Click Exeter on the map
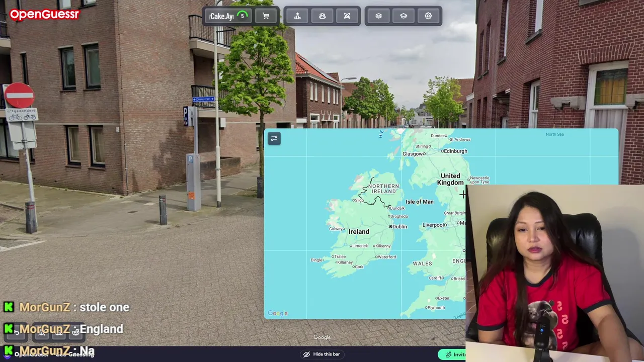 [x=443, y=298]
